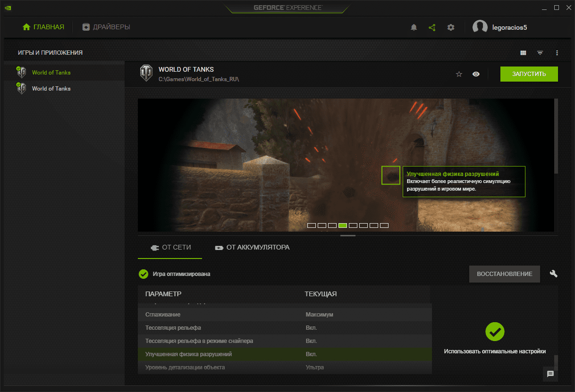Show the sixth screenshot slide indicator
Viewport: 575px width, 392px height.
tap(364, 225)
